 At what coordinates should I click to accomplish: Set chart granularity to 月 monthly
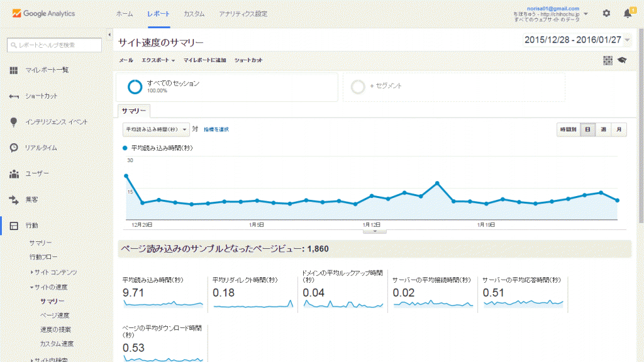point(619,129)
